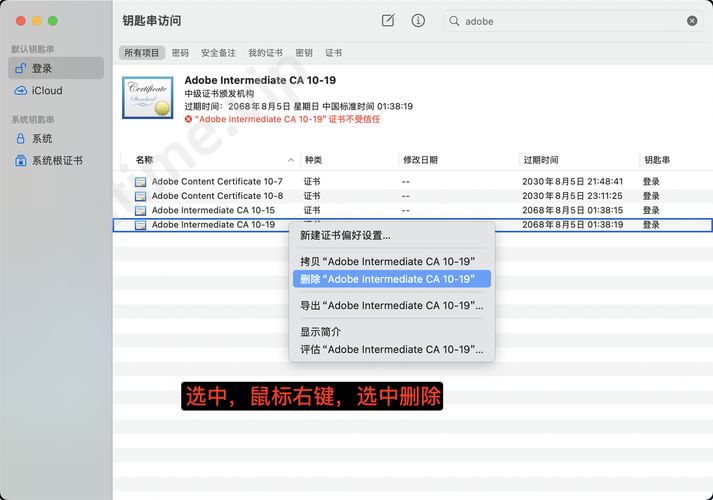Click the 钥匙串访问 window title
The height and width of the screenshot is (500, 713).
click(151, 20)
